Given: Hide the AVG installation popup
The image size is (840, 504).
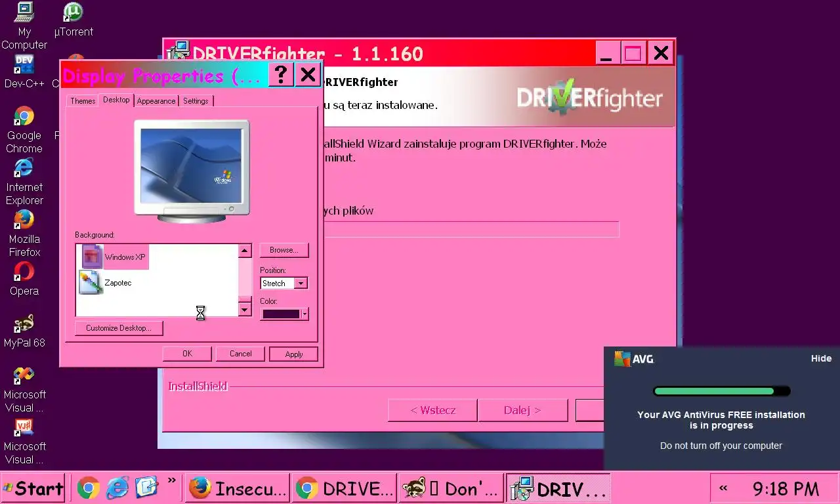Looking at the screenshot, I should click(x=821, y=358).
